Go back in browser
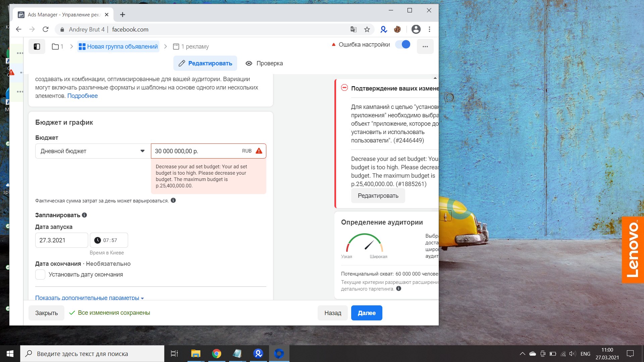 point(19,29)
